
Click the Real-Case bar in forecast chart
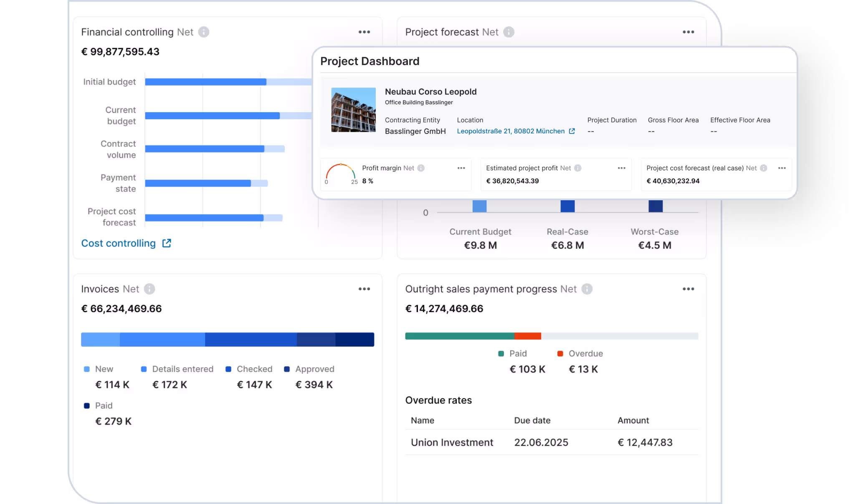pyautogui.click(x=567, y=206)
